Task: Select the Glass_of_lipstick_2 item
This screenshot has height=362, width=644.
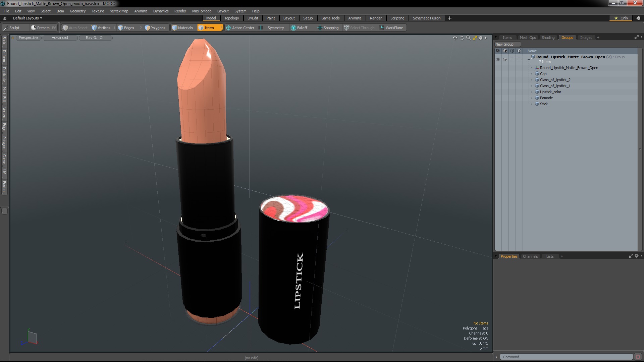Action: tap(555, 80)
